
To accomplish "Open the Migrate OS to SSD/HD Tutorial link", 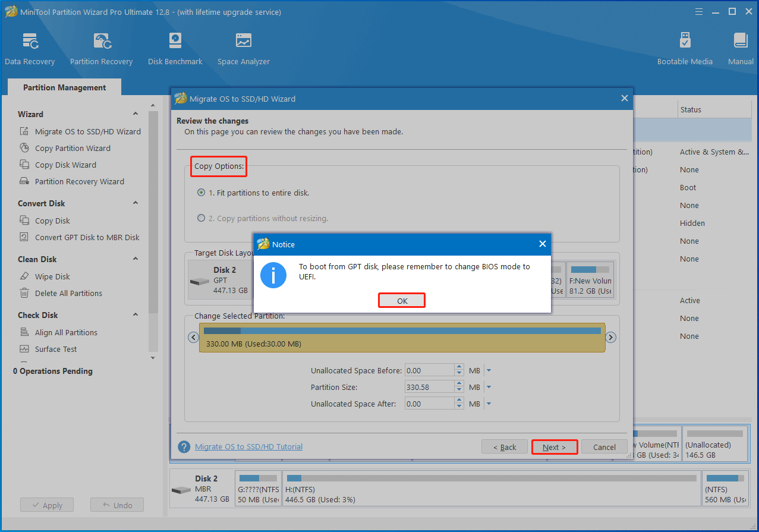I will pyautogui.click(x=248, y=446).
